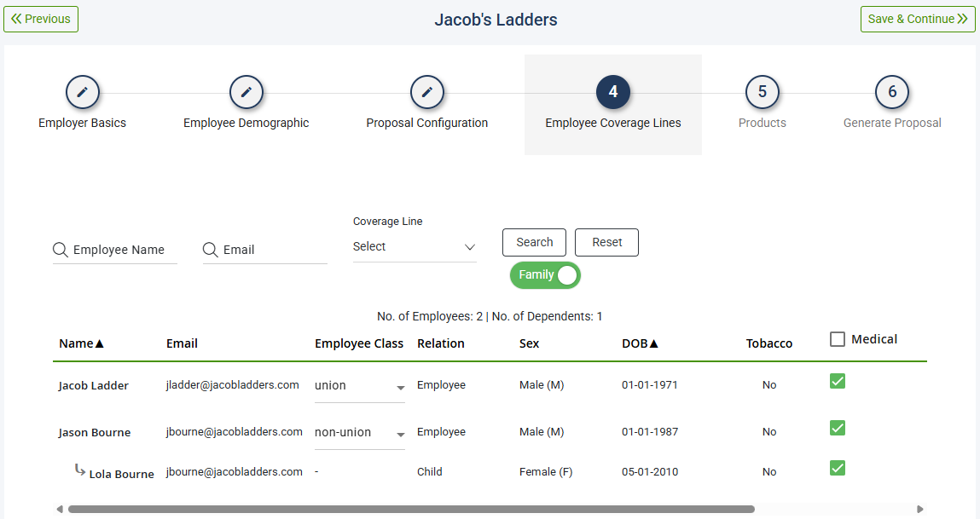Screen dimensions: 980x519
Task: Click the edit pencil icon on Employee Demographic step
Action: pyautogui.click(x=246, y=92)
